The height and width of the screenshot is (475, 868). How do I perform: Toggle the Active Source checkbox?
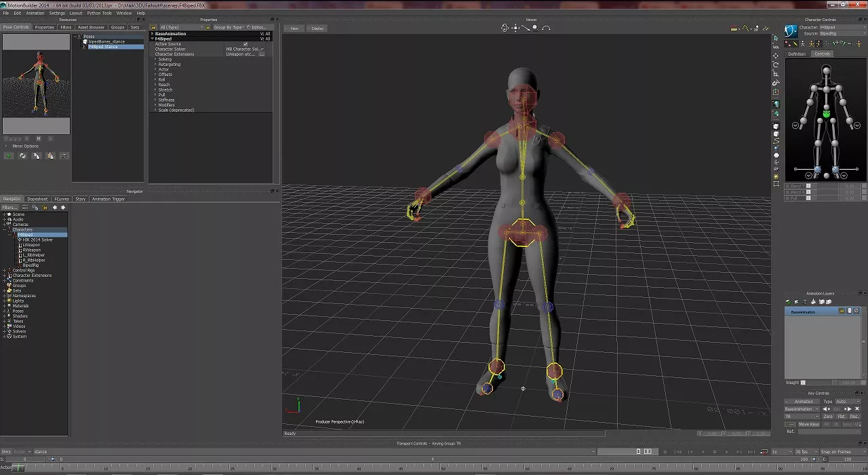click(245, 44)
